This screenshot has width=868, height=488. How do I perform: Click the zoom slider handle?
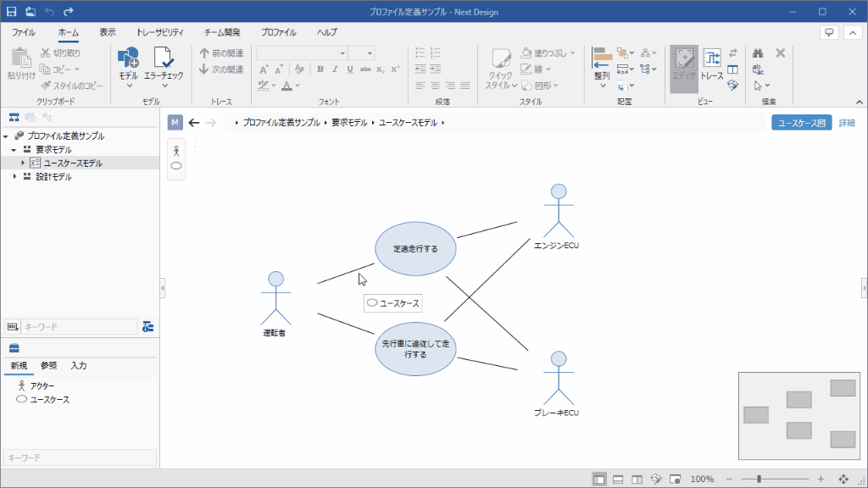(x=759, y=480)
